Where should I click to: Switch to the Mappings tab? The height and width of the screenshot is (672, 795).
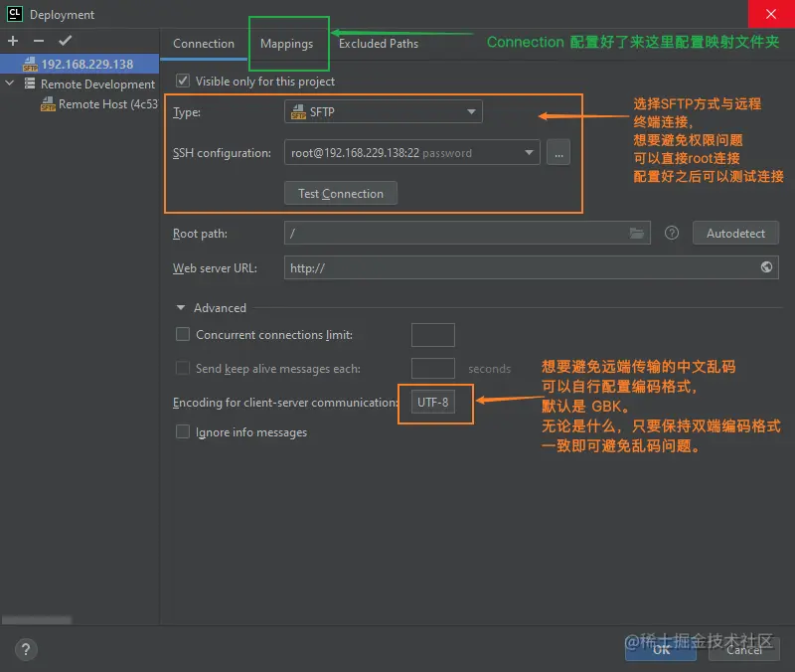(x=287, y=44)
